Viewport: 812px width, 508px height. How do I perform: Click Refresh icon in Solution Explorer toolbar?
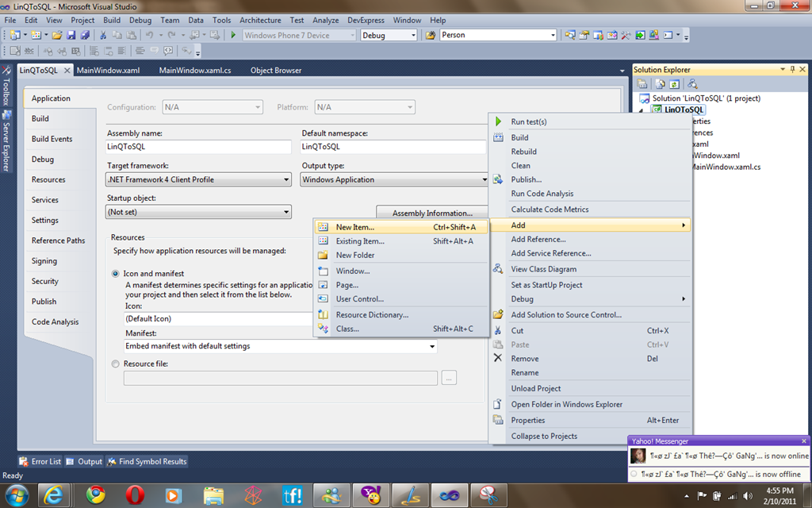click(x=674, y=83)
